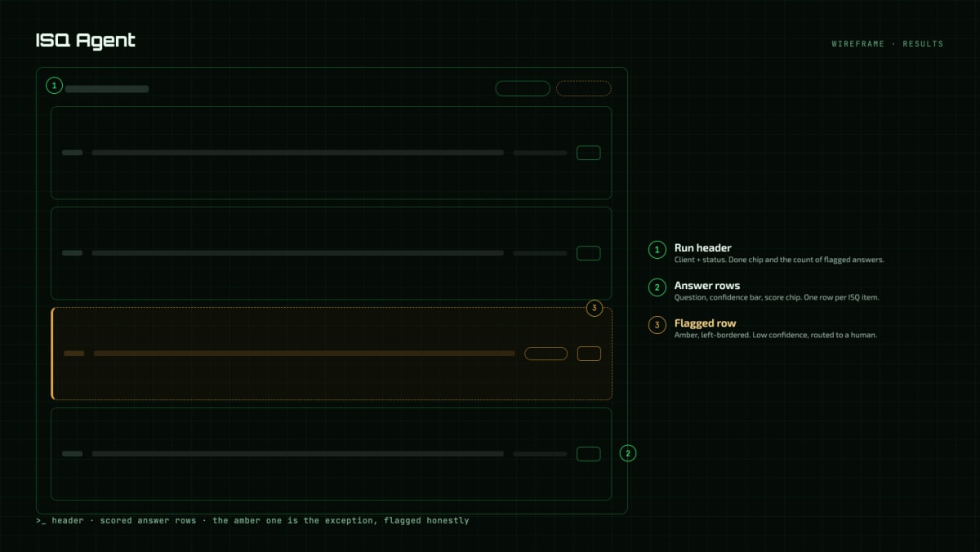
Task: Select the confidence bar in first answer row
Action: [x=540, y=153]
